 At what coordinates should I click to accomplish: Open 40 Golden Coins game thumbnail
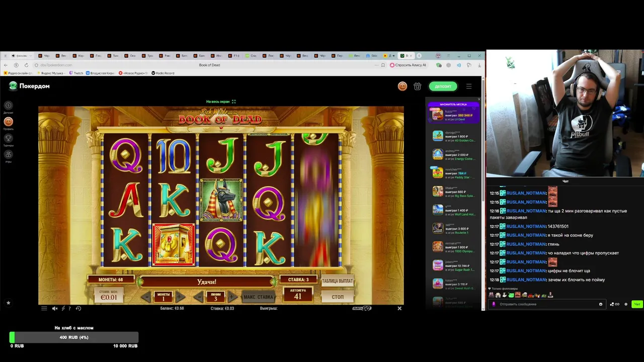click(438, 136)
